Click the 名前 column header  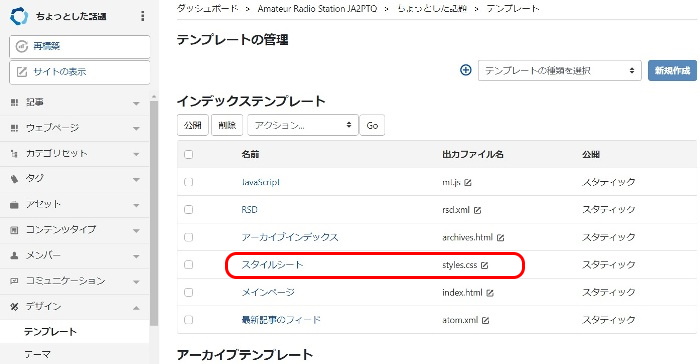pyautogui.click(x=250, y=155)
